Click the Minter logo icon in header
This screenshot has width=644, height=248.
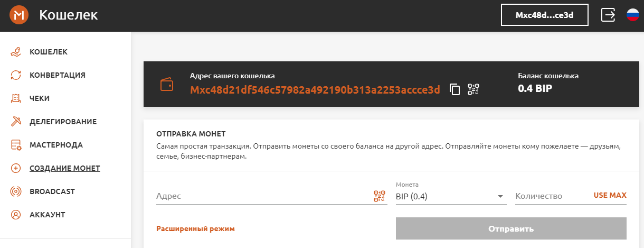coord(19,15)
